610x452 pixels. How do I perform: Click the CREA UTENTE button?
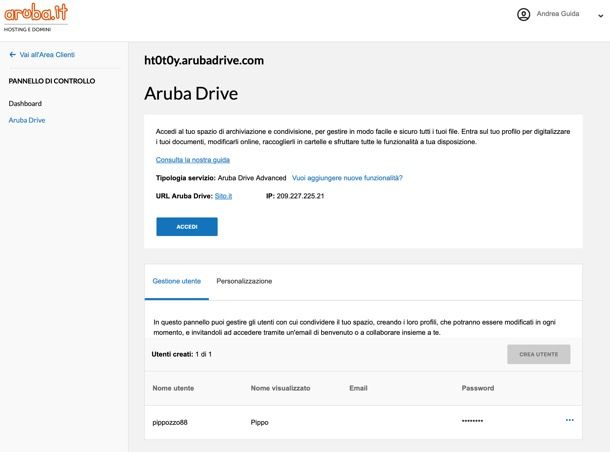pos(539,354)
